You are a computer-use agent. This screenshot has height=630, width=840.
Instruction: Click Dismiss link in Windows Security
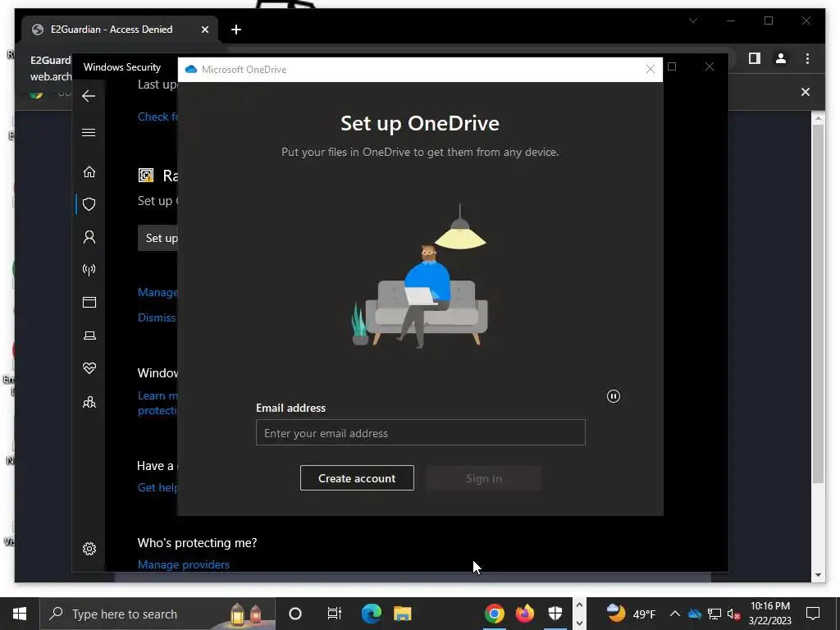157,317
